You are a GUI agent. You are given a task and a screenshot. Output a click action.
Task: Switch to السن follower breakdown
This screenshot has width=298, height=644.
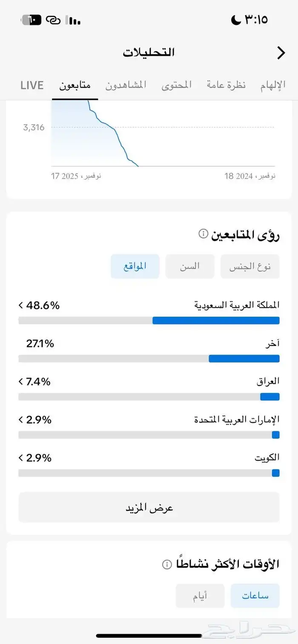[190, 266]
